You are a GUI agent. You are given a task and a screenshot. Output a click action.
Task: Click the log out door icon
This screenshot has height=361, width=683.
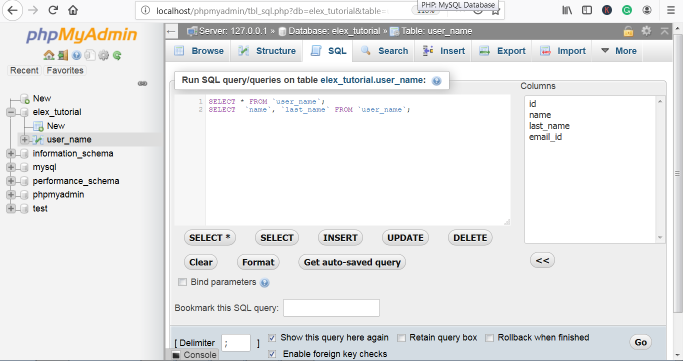point(63,55)
